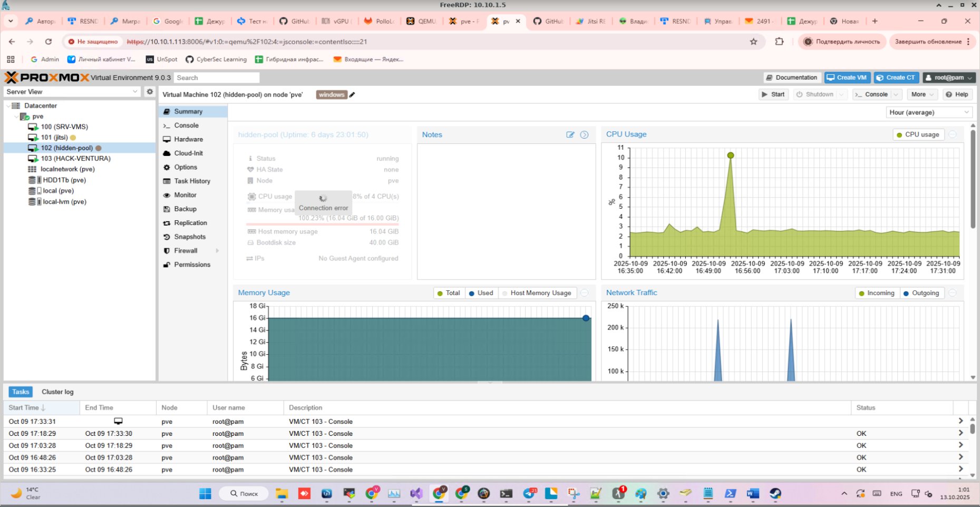980x507 pixels.
Task: Click the edit pencil next to windows tag
Action: point(352,95)
